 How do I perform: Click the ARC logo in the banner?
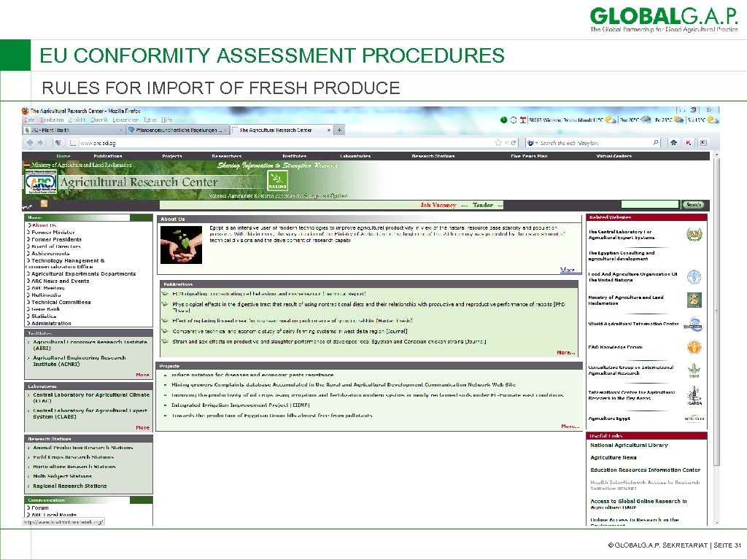[x=41, y=182]
